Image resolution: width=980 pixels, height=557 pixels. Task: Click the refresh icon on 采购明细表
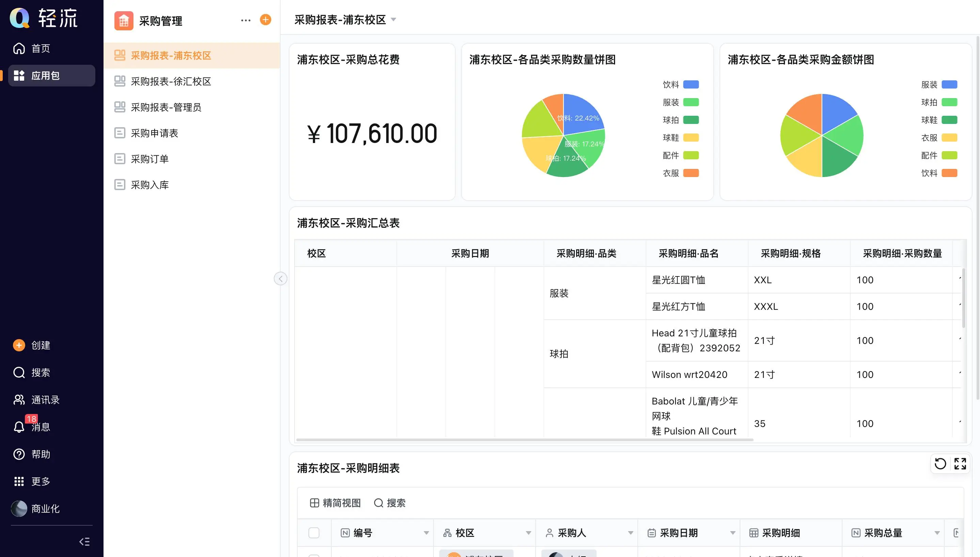940,464
